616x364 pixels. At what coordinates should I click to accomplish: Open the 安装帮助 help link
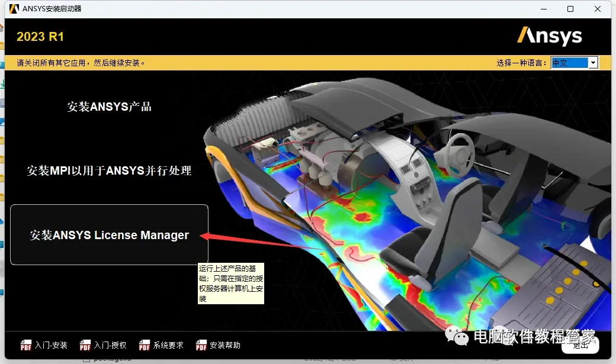click(224, 345)
